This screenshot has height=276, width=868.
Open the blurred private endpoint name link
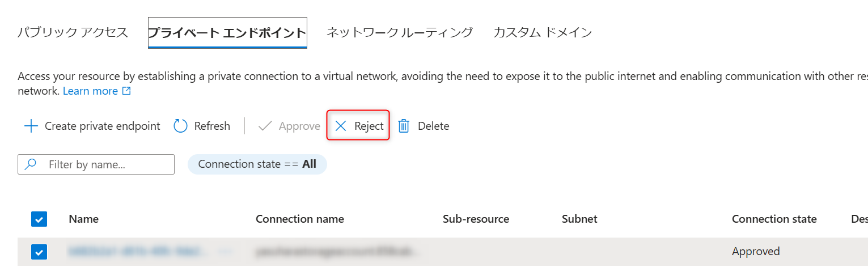[x=135, y=251]
